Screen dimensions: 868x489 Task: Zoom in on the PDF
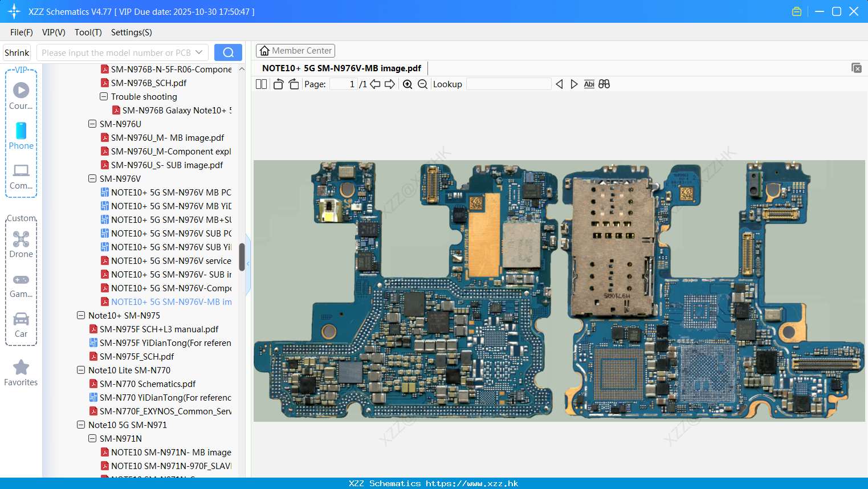[x=407, y=84]
